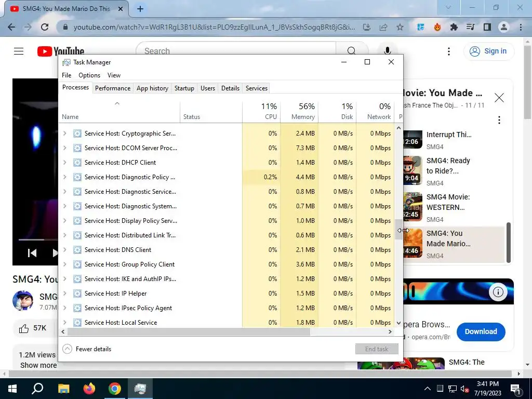
Task: Share this page via Chrome share icon
Action: click(383, 27)
